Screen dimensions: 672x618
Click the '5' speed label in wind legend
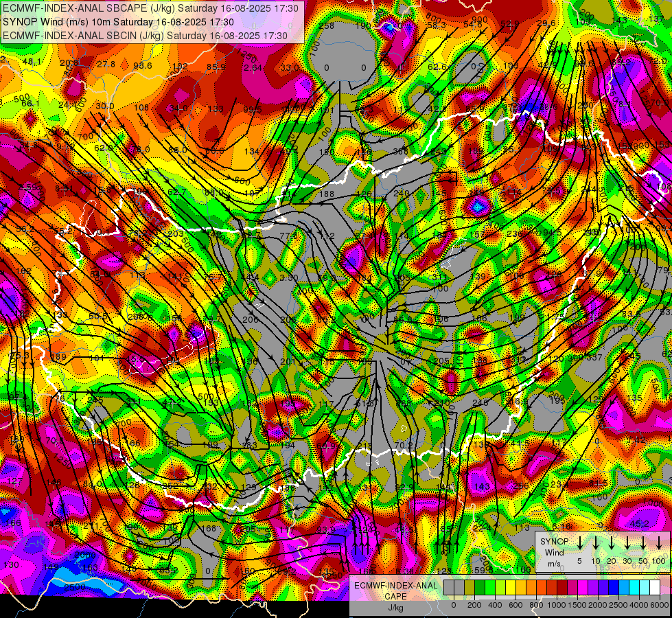point(579,561)
